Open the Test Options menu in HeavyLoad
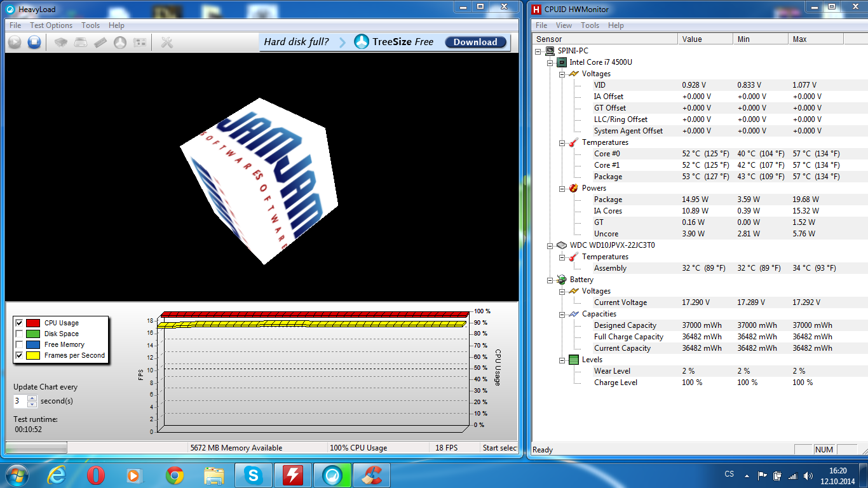The width and height of the screenshot is (868, 488). [x=51, y=25]
